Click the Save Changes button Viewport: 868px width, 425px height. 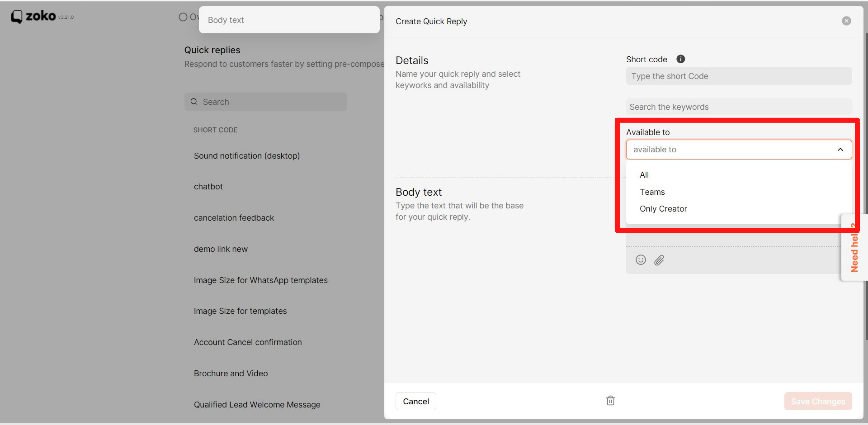click(x=818, y=401)
